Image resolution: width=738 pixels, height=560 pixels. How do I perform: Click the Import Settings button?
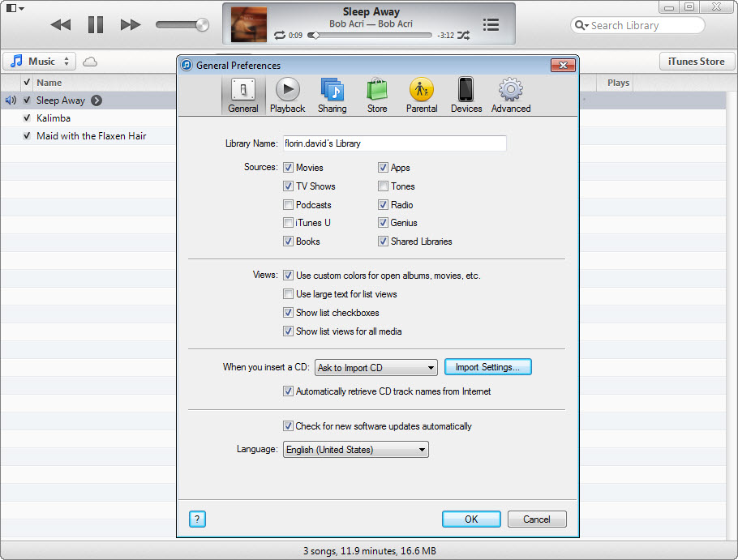tap(487, 367)
